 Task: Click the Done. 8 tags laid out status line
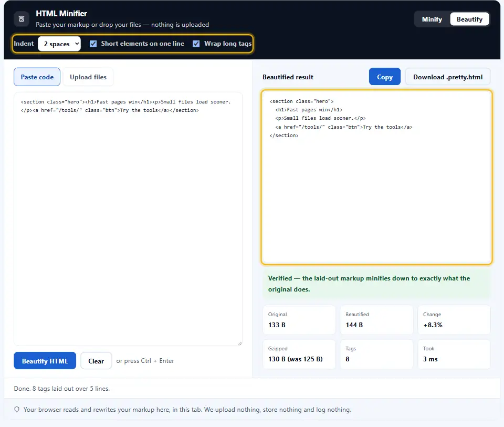(62, 389)
